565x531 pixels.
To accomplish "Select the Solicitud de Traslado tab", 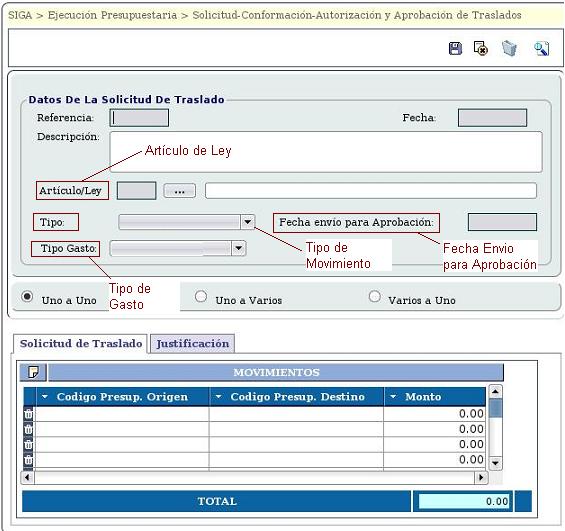I will tap(81, 343).
